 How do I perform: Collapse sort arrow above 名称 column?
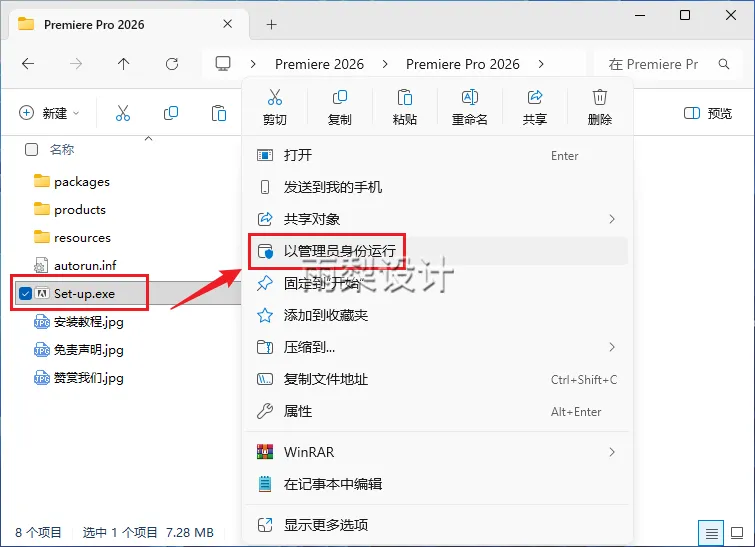[149, 139]
